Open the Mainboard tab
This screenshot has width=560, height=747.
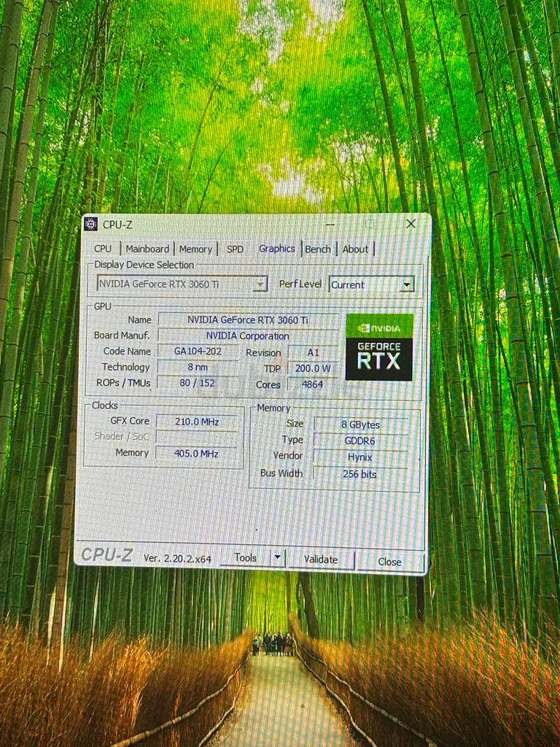point(147,249)
